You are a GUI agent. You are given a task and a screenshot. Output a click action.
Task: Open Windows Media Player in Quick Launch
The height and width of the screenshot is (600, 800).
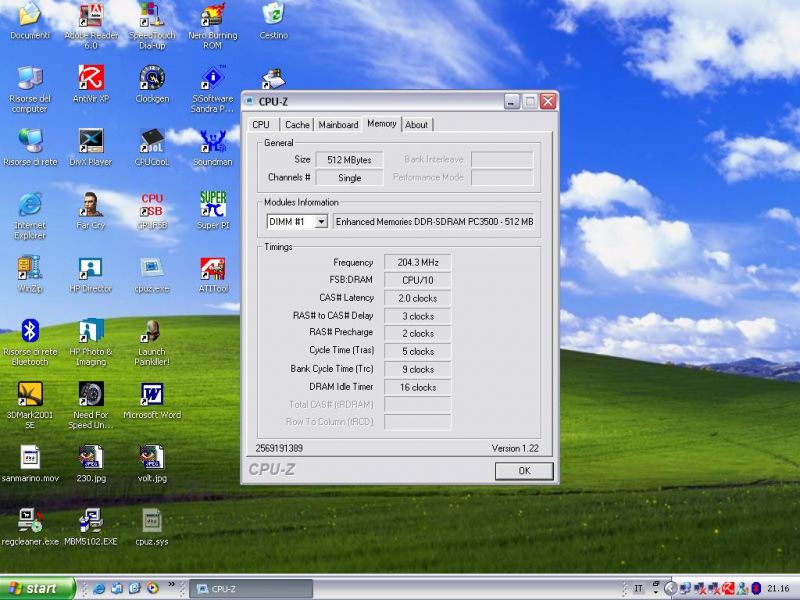(153, 588)
